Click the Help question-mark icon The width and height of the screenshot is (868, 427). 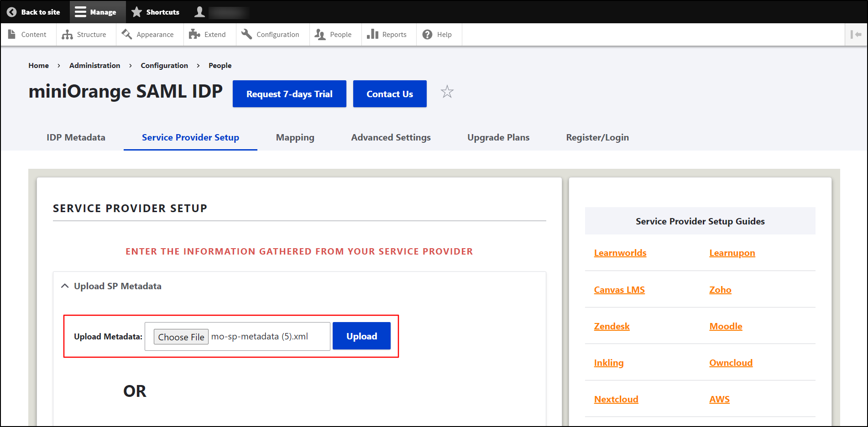tap(427, 35)
